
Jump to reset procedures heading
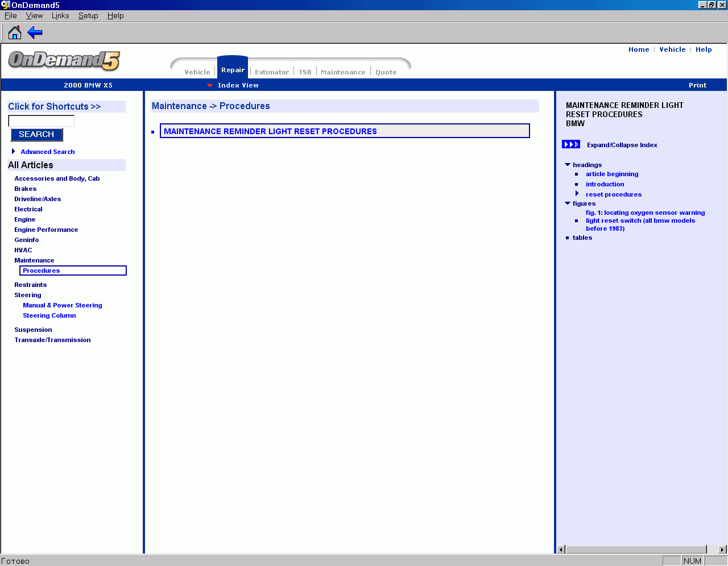(614, 194)
